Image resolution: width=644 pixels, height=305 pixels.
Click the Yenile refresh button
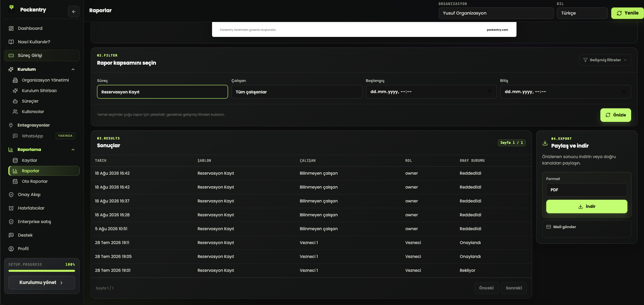tap(627, 13)
